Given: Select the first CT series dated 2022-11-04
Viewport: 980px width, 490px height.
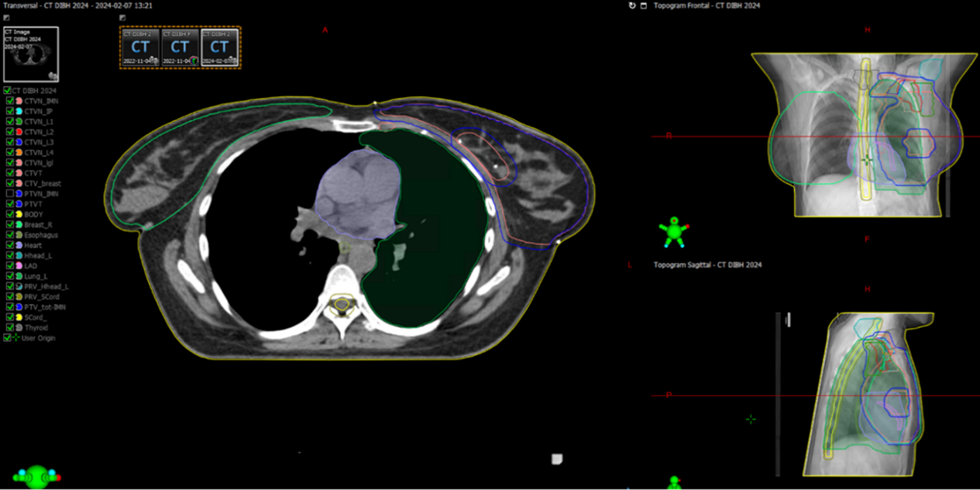Looking at the screenshot, I should click(140, 48).
